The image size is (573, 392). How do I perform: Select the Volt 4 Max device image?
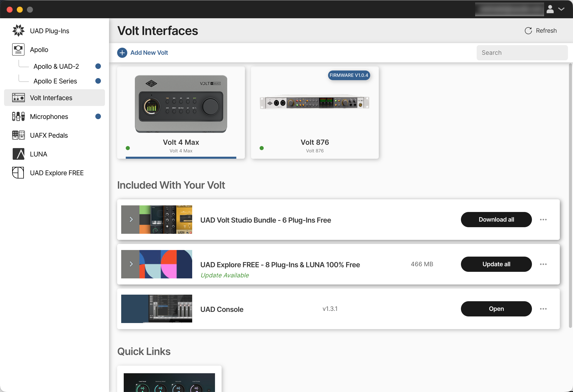click(181, 104)
